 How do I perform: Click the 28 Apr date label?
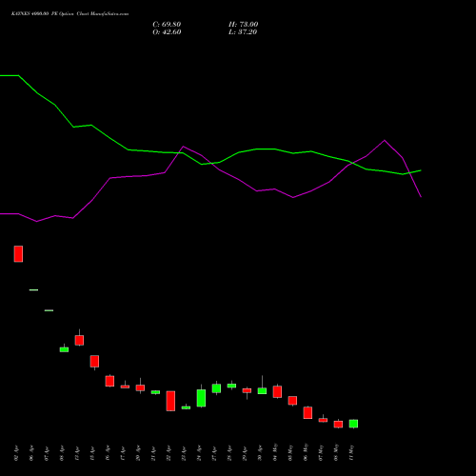pos(229,453)
